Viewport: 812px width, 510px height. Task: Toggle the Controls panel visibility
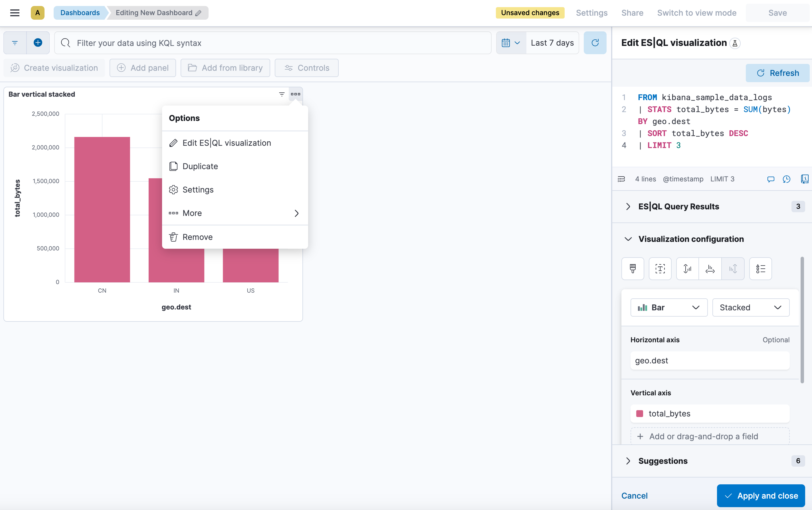coord(307,68)
